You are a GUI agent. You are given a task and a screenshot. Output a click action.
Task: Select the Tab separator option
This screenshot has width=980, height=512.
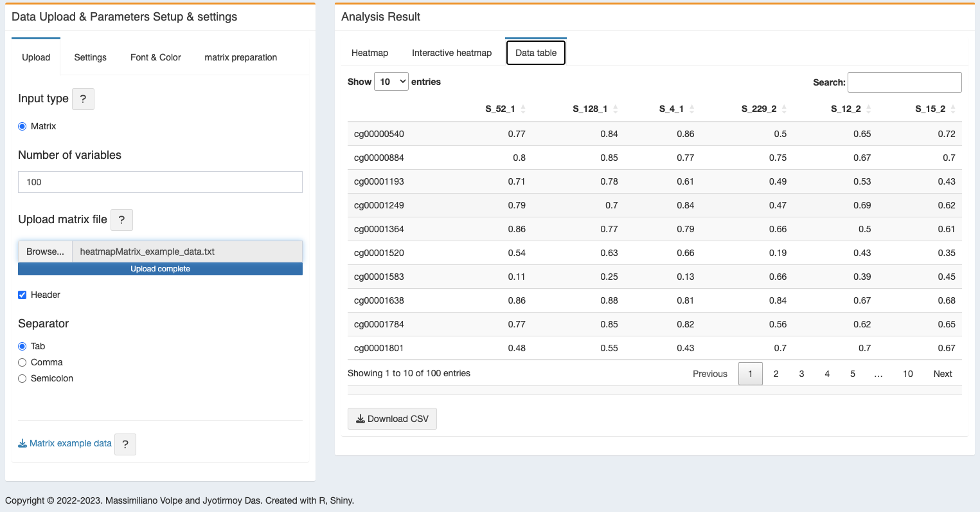point(22,347)
